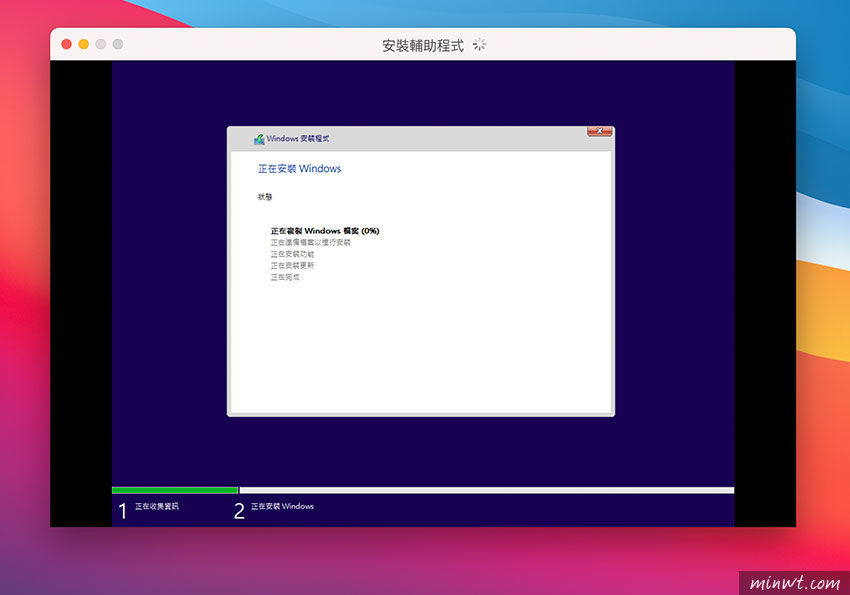850x595 pixels.
Task: Click the 狀態 status label
Action: pos(265,197)
